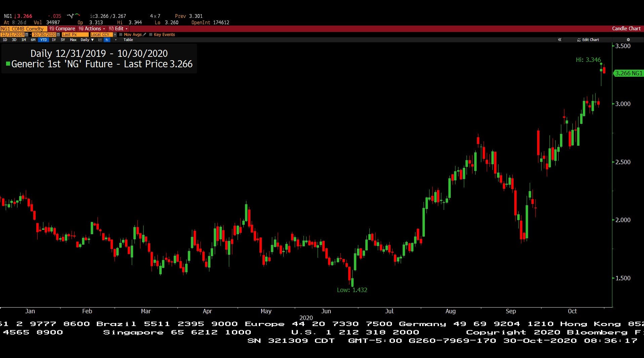Click the Candle Chart title text
Image resolution: width=644 pixels, height=358 pixels.
point(626,29)
